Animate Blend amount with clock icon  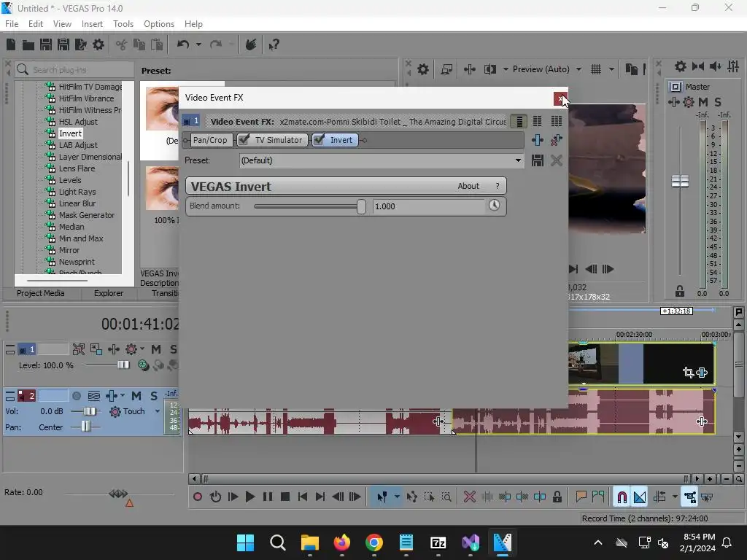[494, 205]
